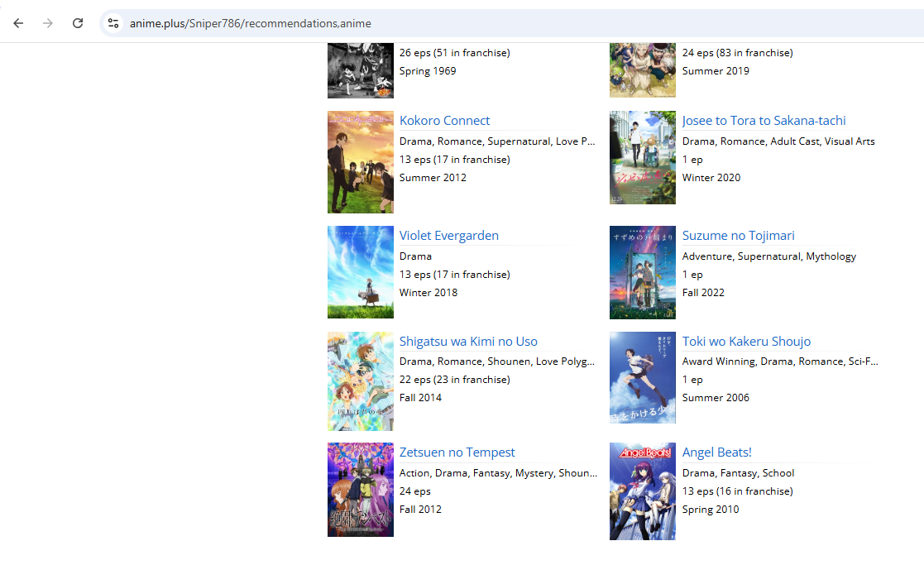This screenshot has width=924, height=565.
Task: Open the Kokoro Connect link
Action: tap(444, 120)
